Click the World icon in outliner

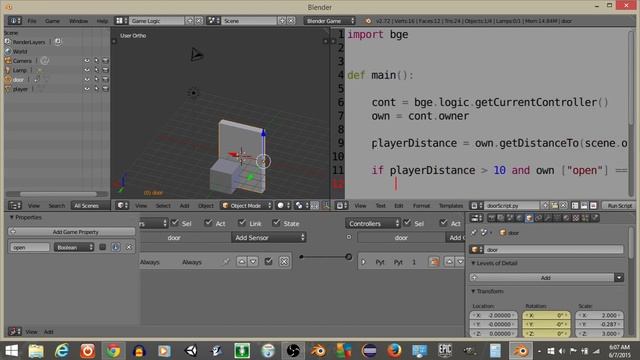8,51
